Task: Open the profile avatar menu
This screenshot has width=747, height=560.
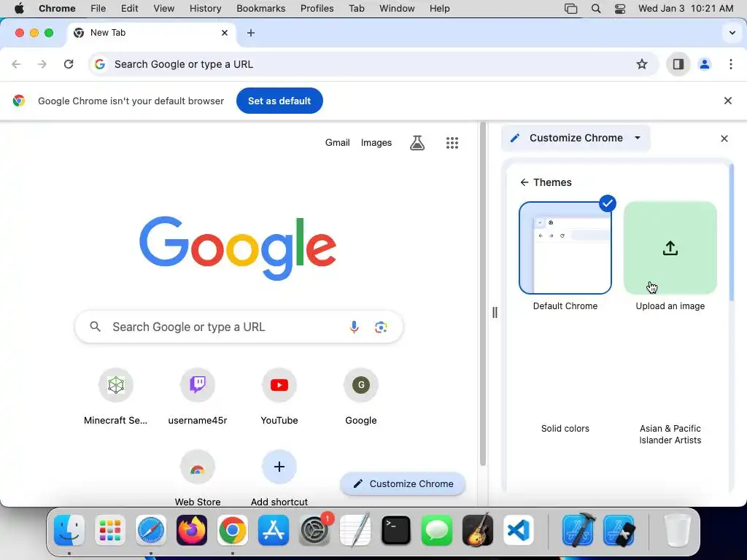Action: click(x=705, y=64)
